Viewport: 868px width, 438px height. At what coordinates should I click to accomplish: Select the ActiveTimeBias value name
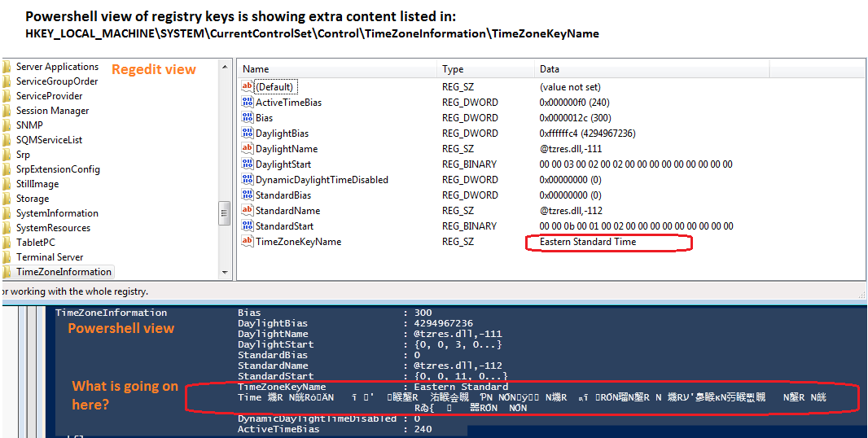288,103
